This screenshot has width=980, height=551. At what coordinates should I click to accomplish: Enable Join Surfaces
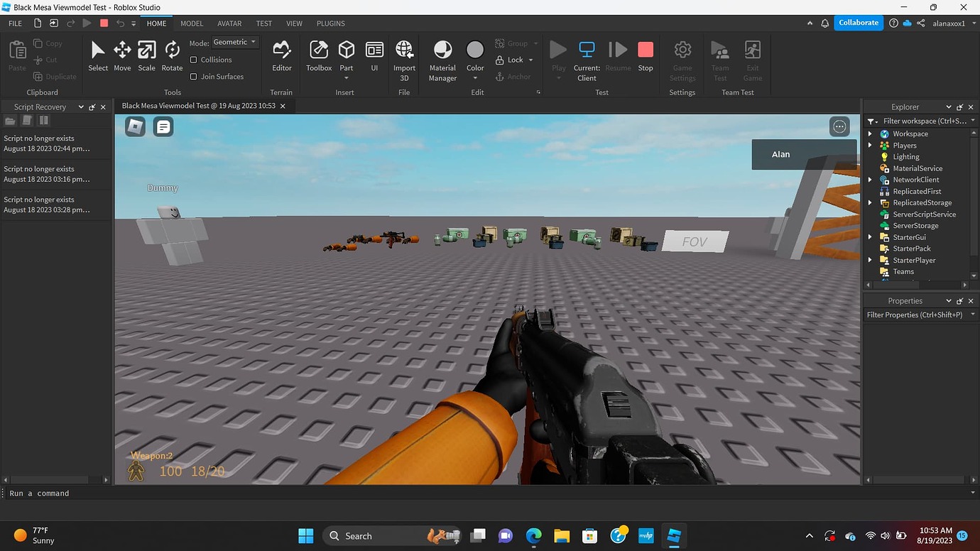click(x=193, y=76)
